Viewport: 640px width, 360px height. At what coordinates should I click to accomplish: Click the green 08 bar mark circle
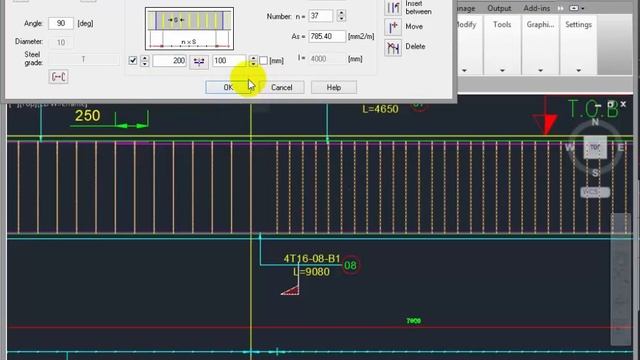351,266
